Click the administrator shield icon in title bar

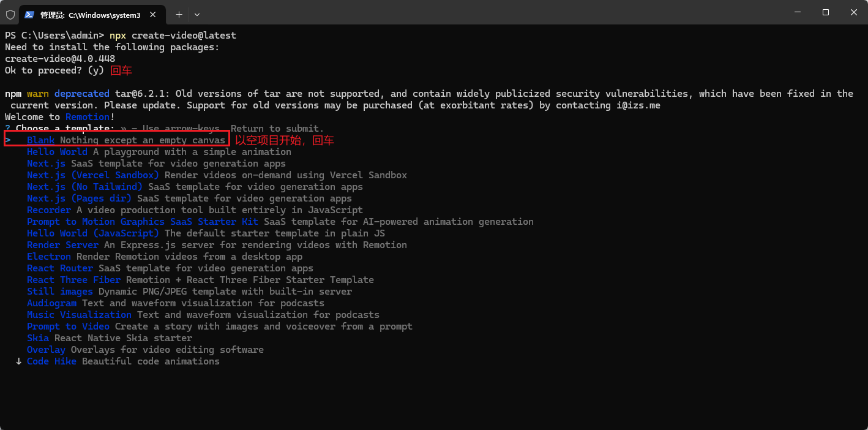click(10, 14)
